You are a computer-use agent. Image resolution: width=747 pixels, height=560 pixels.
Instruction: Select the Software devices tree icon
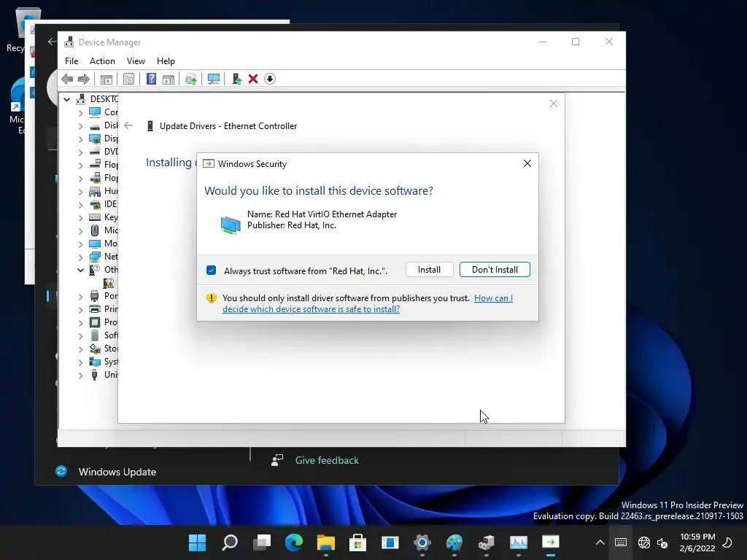(95, 335)
